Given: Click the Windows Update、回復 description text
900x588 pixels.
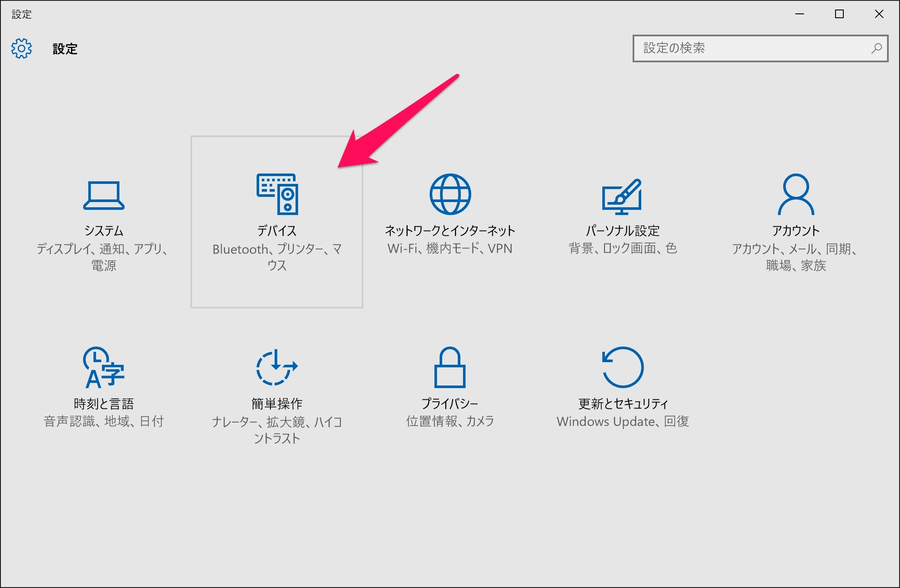Looking at the screenshot, I should pos(623,421).
